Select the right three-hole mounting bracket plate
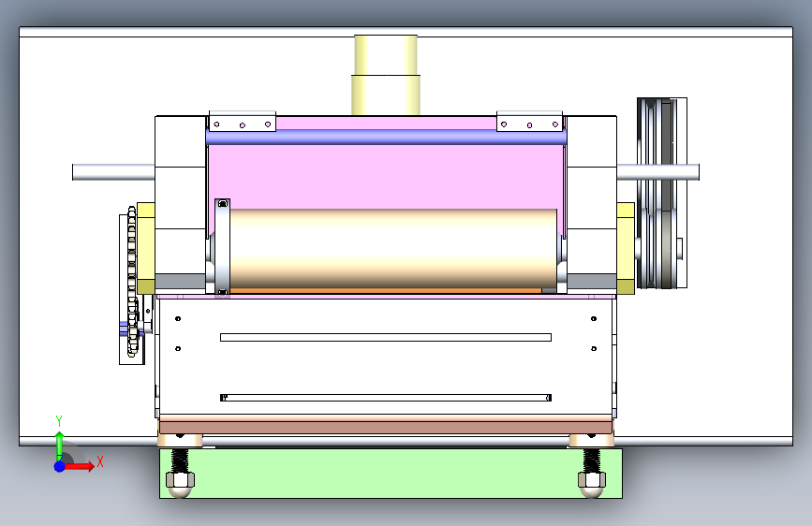Screen dimensions: 812x526 pos(529,121)
